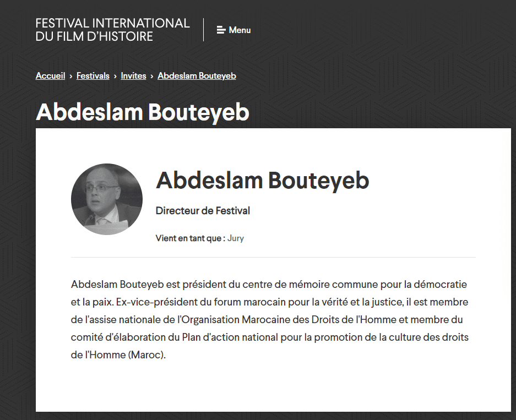Click biography line starting 'de l'assise nationale'

[267, 319]
